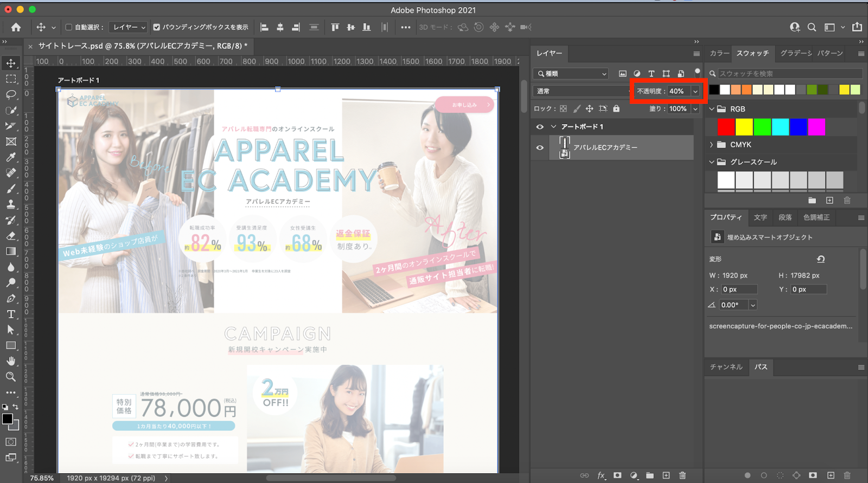868x483 pixels.
Task: Select the Eraser tool
Action: coord(11,236)
